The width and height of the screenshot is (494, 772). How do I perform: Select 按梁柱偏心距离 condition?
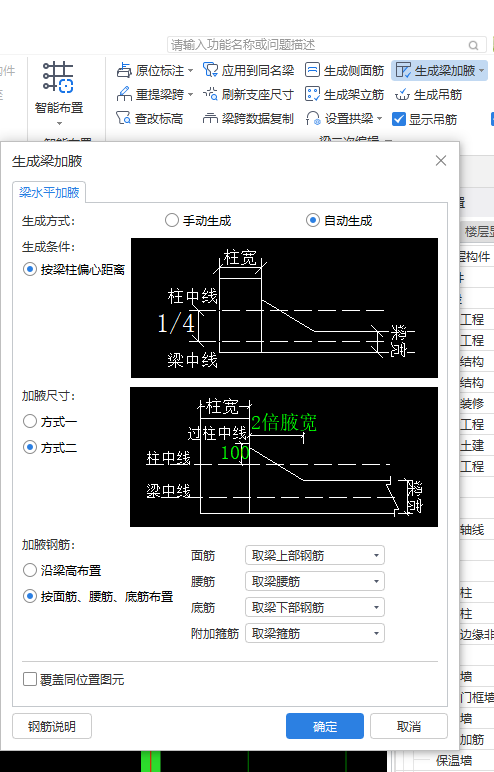[x=74, y=269]
